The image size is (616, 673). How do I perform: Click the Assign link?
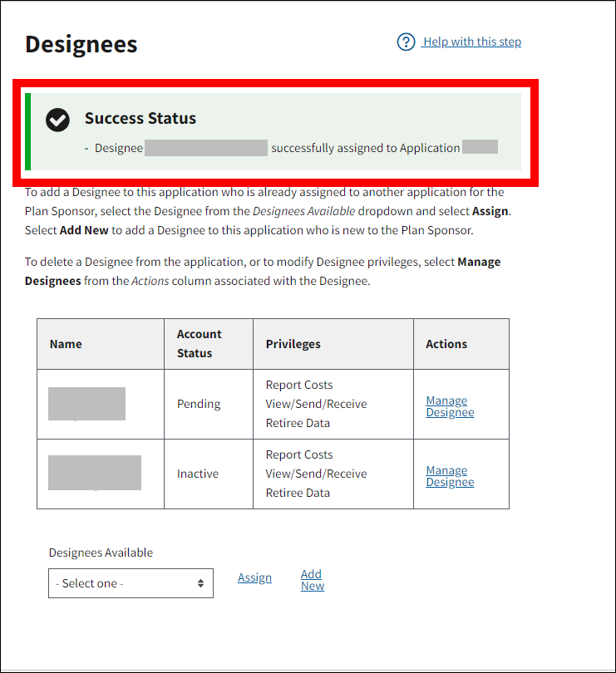254,577
